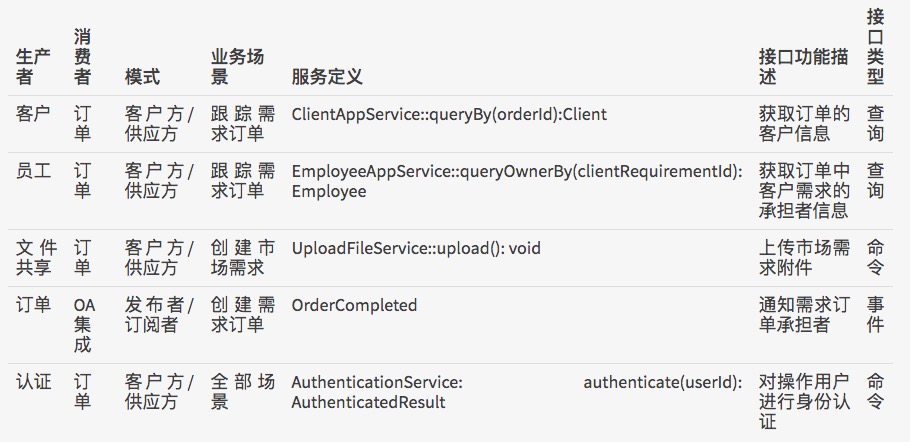
Task: Select the ClientAppService::queryBy(orderId):Client cell
Action: click(449, 114)
